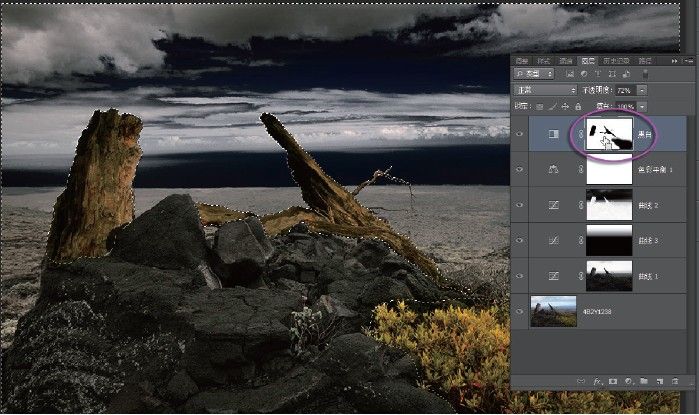Hide the top Black & White layer
The image size is (699, 415).
(519, 135)
